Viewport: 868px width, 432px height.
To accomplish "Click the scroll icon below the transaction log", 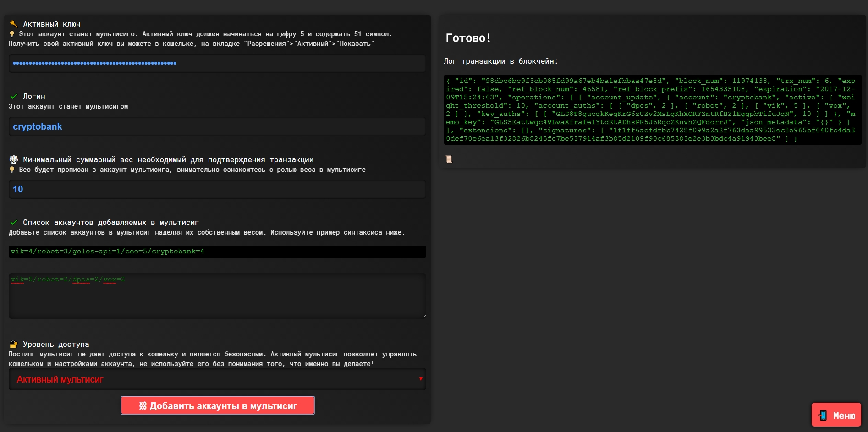I will coord(449,159).
